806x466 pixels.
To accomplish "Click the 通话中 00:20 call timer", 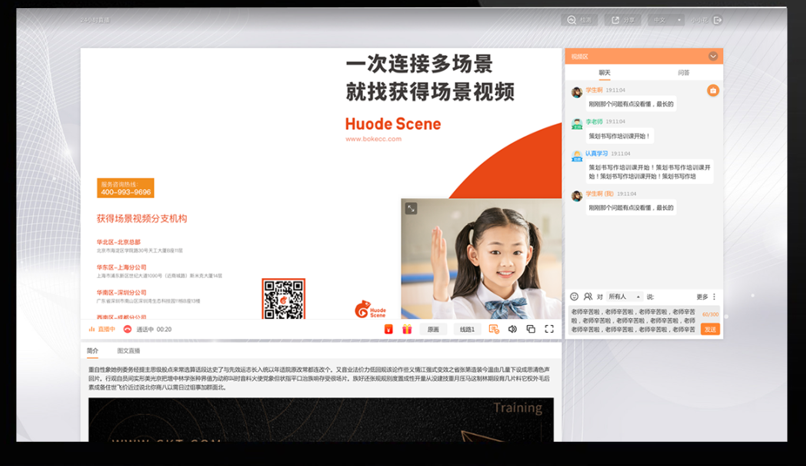I will (x=154, y=329).
